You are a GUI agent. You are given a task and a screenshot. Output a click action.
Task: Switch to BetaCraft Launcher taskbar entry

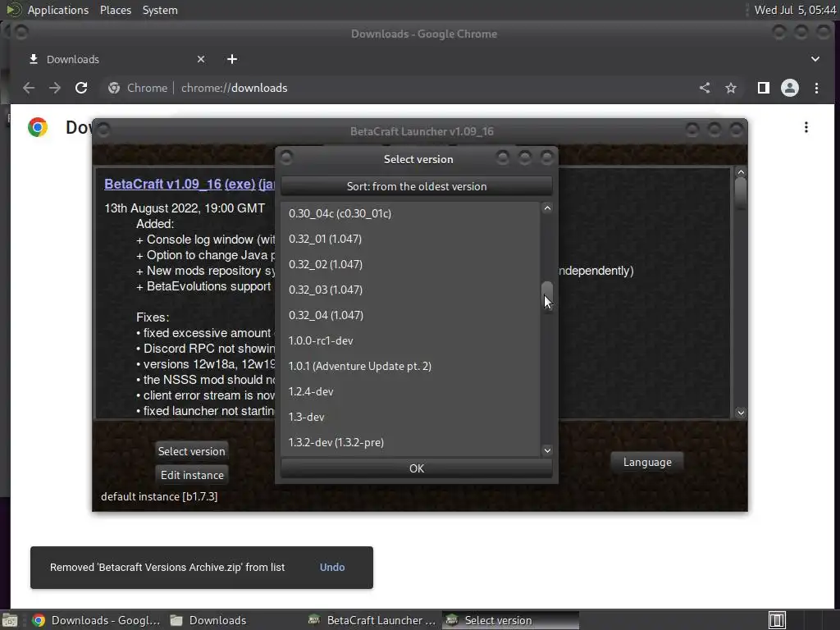click(x=373, y=620)
